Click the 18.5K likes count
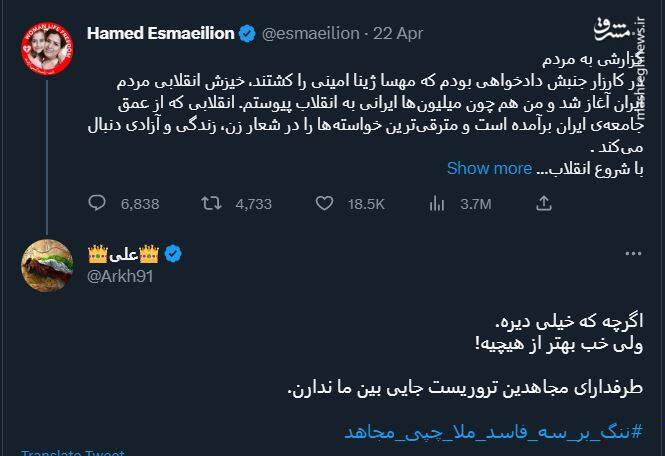 pos(366,203)
